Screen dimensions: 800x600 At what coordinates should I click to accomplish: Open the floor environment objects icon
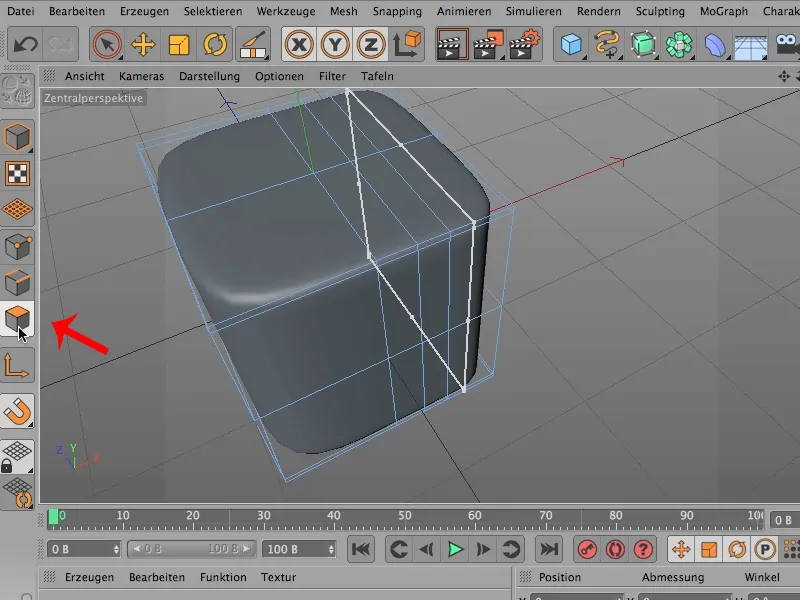[751, 47]
